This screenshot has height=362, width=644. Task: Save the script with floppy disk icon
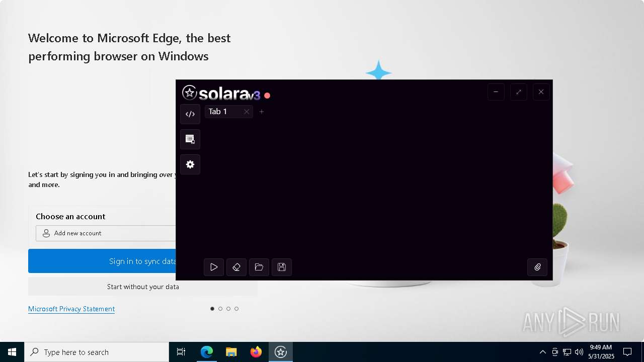coord(282,267)
